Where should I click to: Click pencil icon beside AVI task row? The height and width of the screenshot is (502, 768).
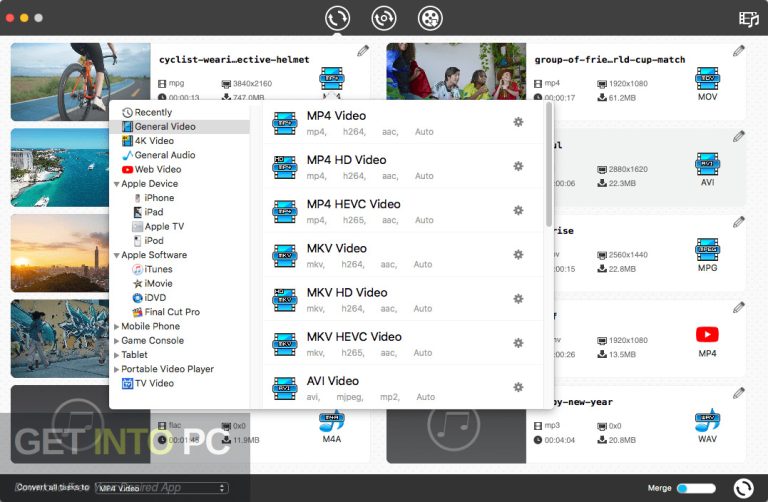[739, 136]
